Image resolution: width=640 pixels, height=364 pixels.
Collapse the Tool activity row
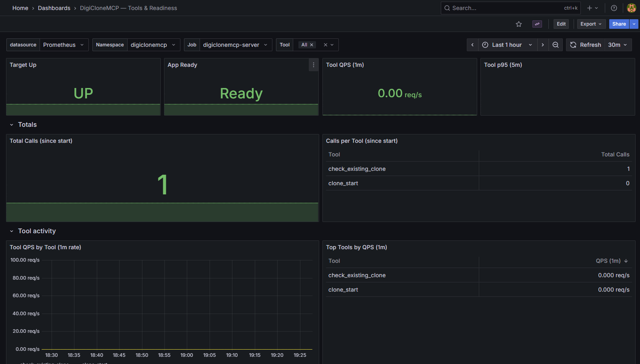coord(12,231)
